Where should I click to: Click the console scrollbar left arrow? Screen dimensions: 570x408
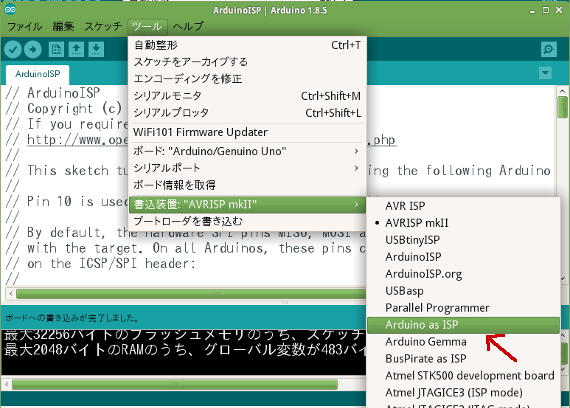click(x=7, y=384)
